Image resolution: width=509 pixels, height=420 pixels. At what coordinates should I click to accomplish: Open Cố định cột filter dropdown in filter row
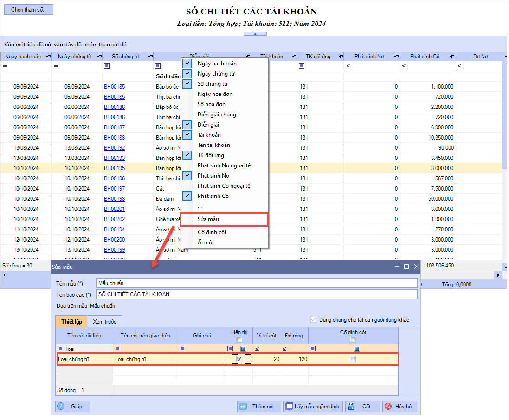click(x=357, y=349)
